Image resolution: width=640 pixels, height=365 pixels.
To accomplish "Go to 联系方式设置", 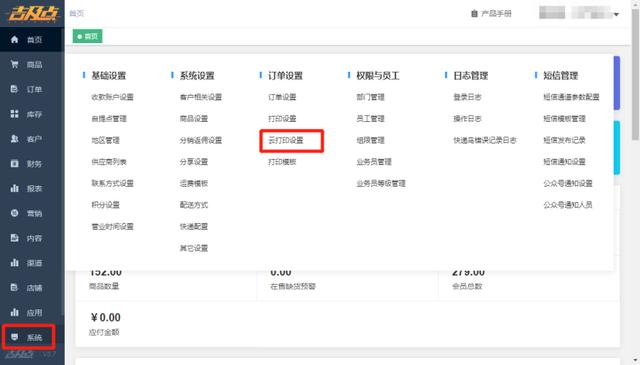I will (113, 183).
